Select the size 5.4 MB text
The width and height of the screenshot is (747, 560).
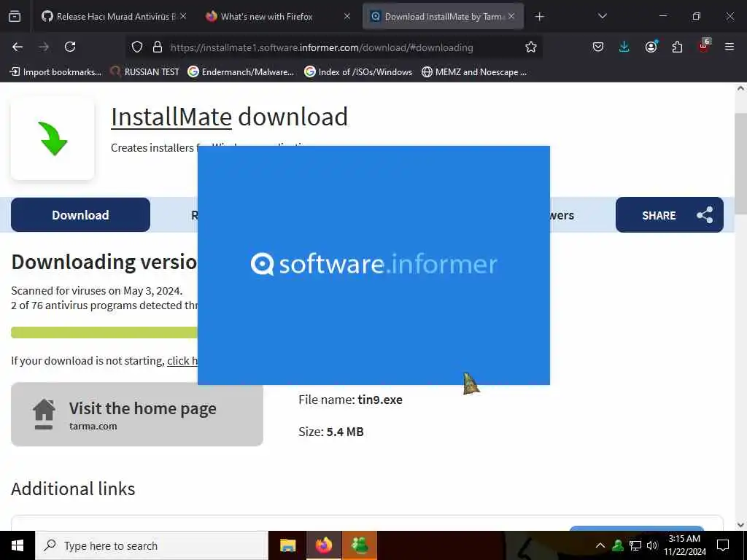(345, 432)
